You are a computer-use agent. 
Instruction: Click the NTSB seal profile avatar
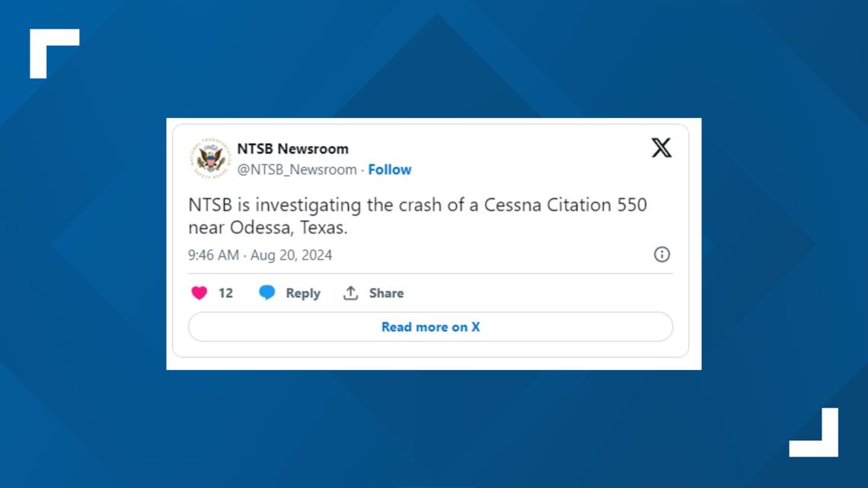click(209, 158)
